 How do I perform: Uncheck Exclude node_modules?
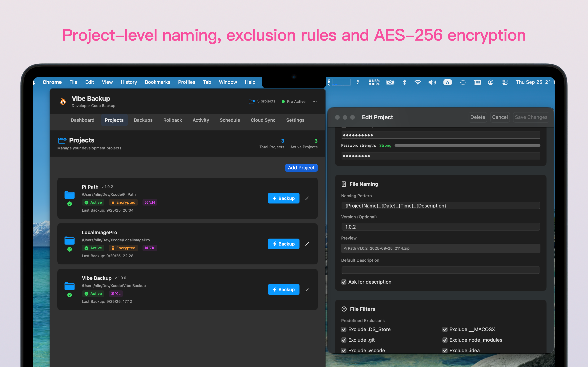(x=445, y=340)
